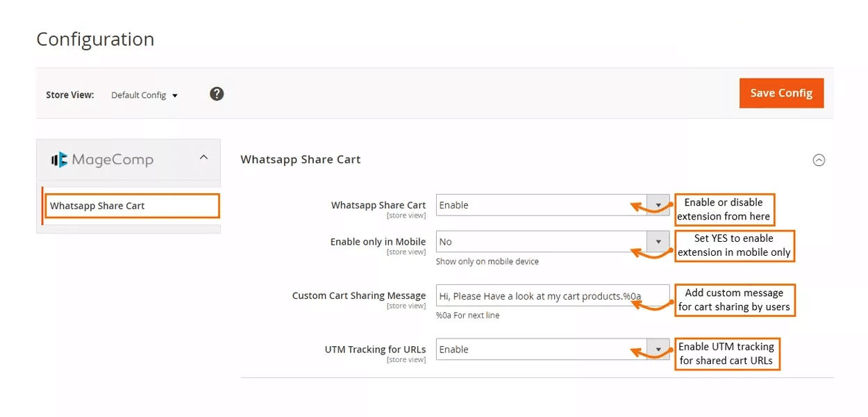Click the Save Config button
This screenshot has height=417, width=868.
(x=781, y=93)
